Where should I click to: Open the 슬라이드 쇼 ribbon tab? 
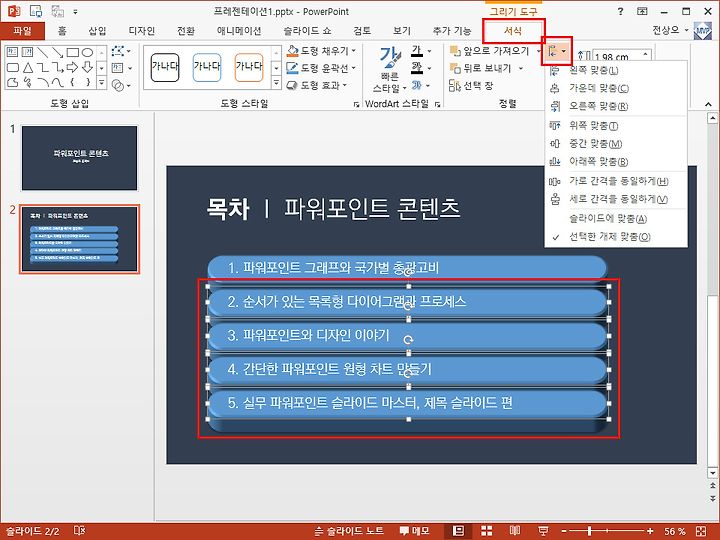click(x=307, y=31)
